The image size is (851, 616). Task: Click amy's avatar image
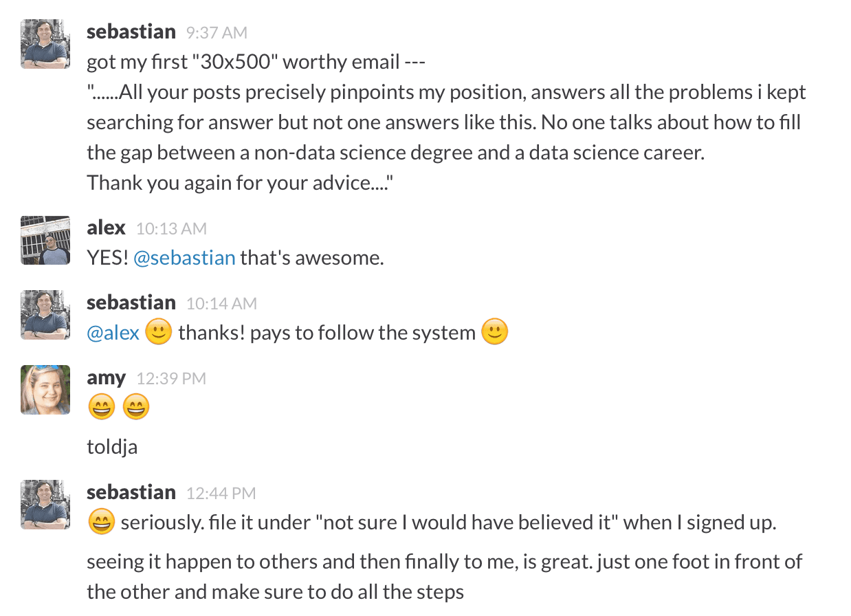(45, 390)
